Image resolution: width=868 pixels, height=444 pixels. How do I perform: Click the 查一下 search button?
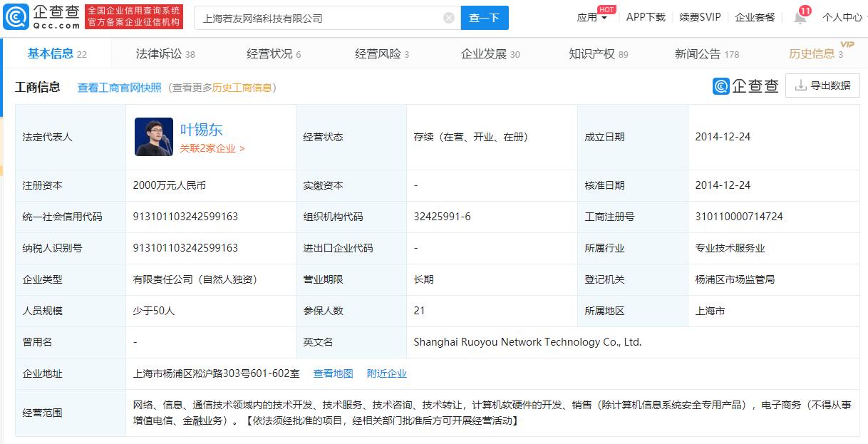click(x=485, y=17)
